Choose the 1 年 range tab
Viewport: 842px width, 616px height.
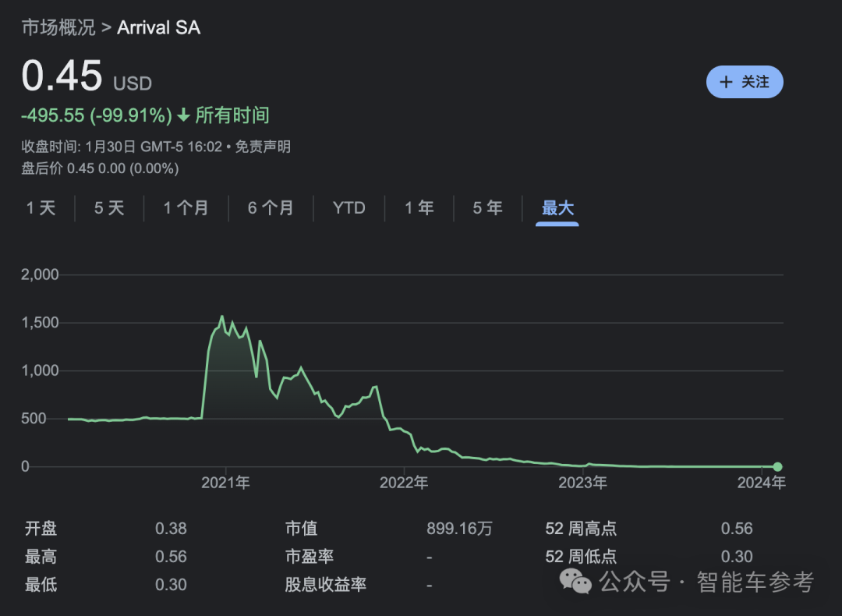coord(419,208)
